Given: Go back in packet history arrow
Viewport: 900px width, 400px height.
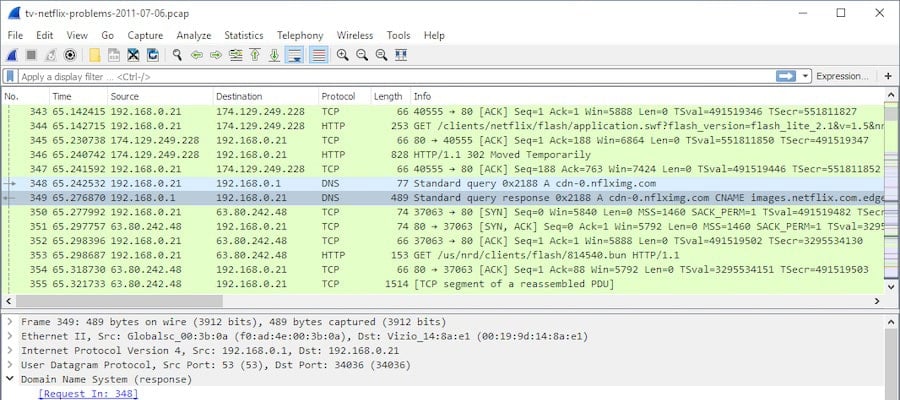Looking at the screenshot, I should click(x=197, y=55).
